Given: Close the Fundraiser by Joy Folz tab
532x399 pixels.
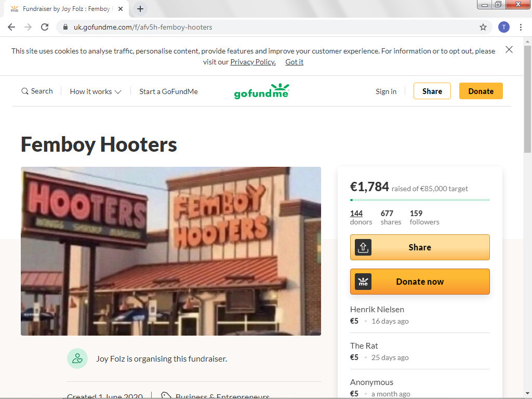Looking at the screenshot, I should point(121,9).
